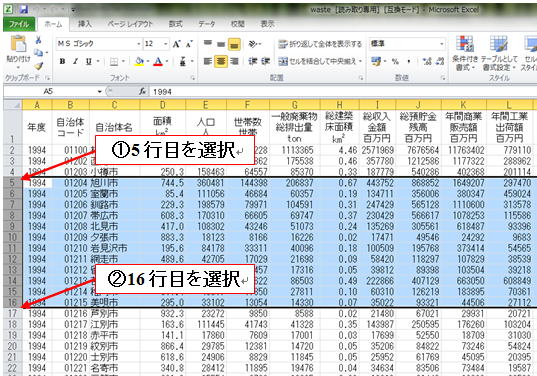This screenshot has width=537, height=376.
Task: Toggle Italic formatting
Action: 75,62
